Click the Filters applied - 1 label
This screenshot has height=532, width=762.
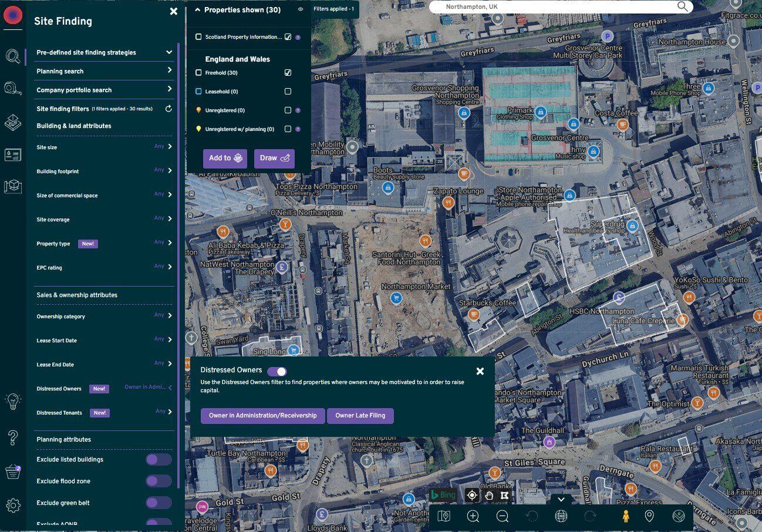[333, 9]
